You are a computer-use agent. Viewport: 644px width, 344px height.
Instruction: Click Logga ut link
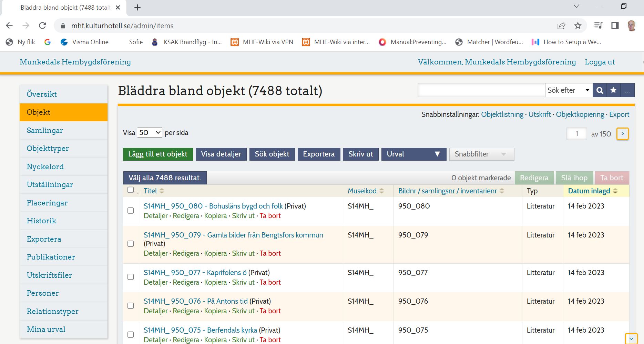tap(600, 62)
